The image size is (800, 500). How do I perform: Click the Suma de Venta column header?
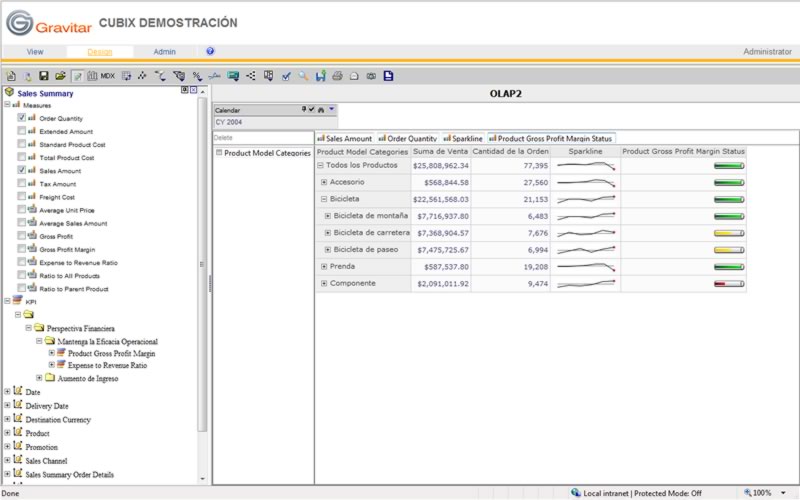pos(440,152)
